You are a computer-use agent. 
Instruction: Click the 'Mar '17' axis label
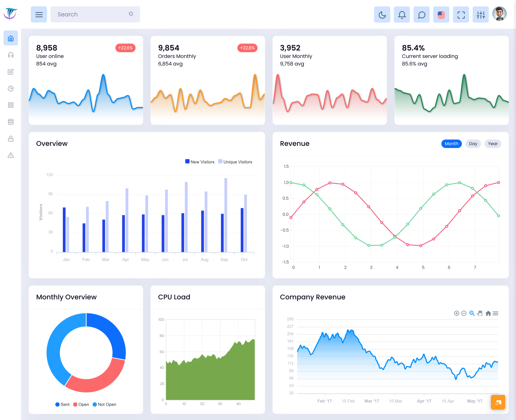pos(371,401)
